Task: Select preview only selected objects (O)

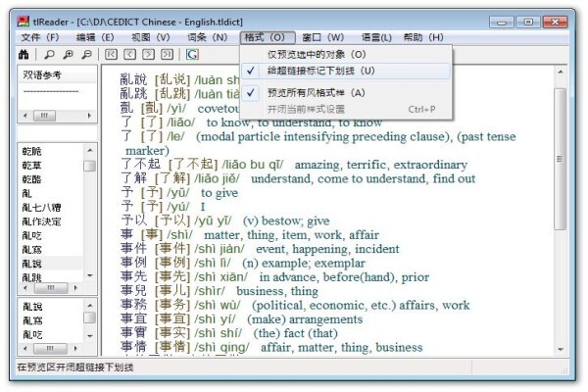Action: (346, 55)
